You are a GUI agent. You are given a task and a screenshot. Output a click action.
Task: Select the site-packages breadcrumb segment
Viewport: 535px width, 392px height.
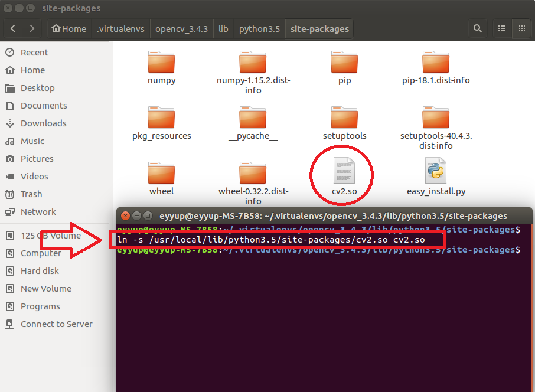[x=319, y=28]
